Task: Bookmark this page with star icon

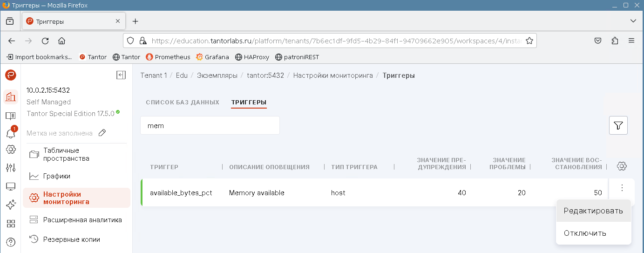Action: (x=529, y=41)
